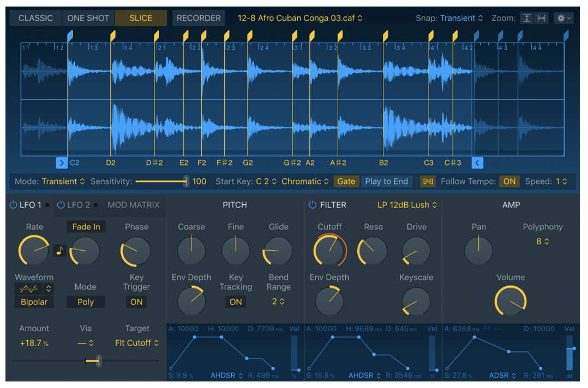588x388 pixels.
Task: Click the left arrow below the waveform display
Action: (x=62, y=162)
